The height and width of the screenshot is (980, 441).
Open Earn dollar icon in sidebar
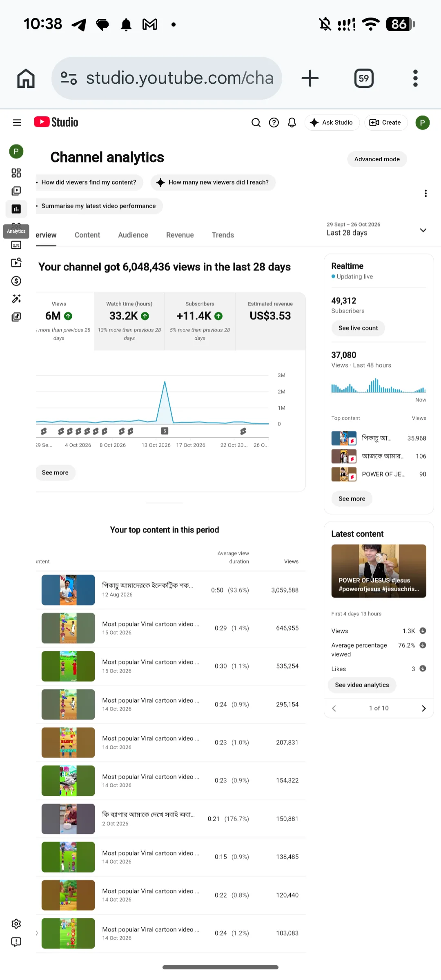[16, 281]
